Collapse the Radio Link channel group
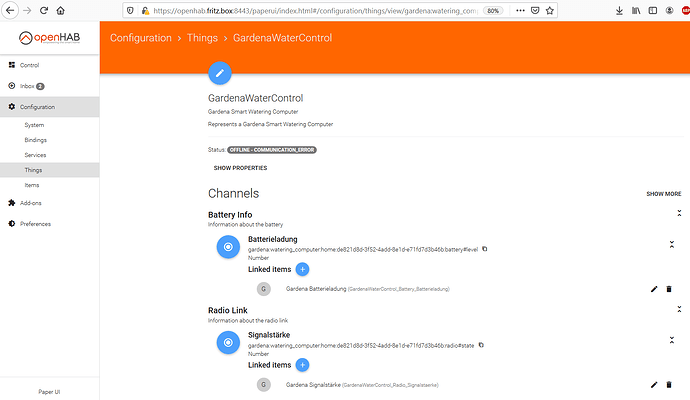 click(679, 309)
